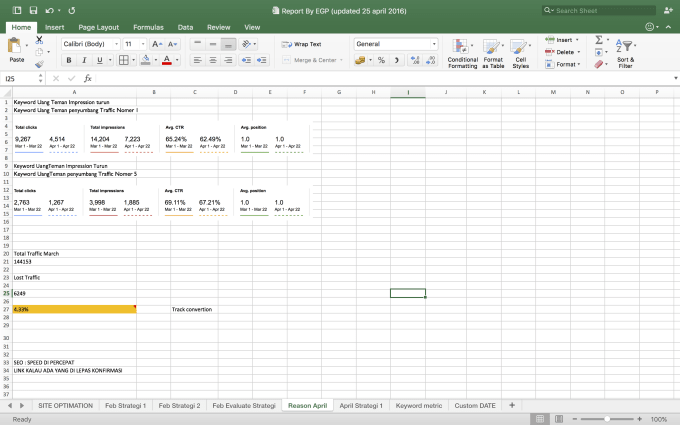Increase indent in the alignment group
Viewport: 680px width, 425px height.
[262, 60]
